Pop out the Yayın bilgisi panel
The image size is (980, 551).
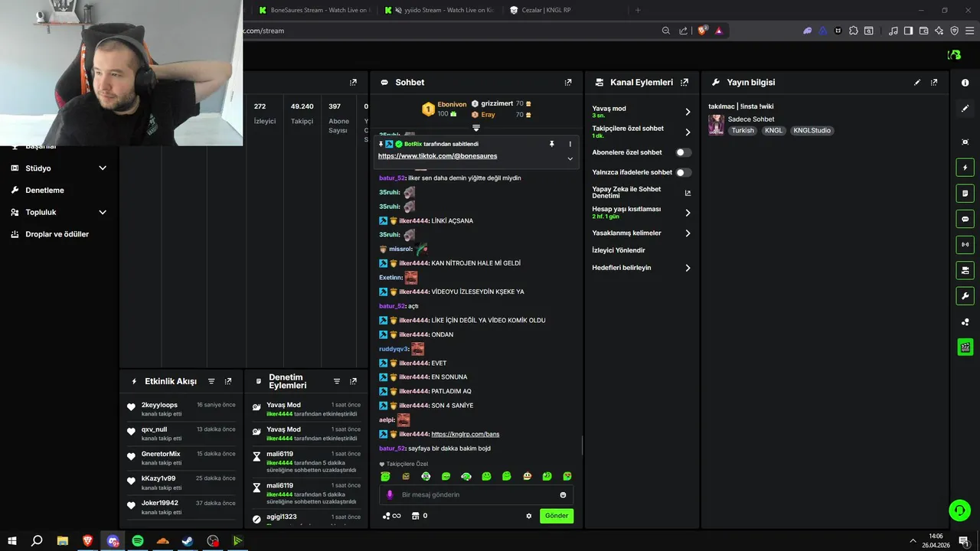934,83
